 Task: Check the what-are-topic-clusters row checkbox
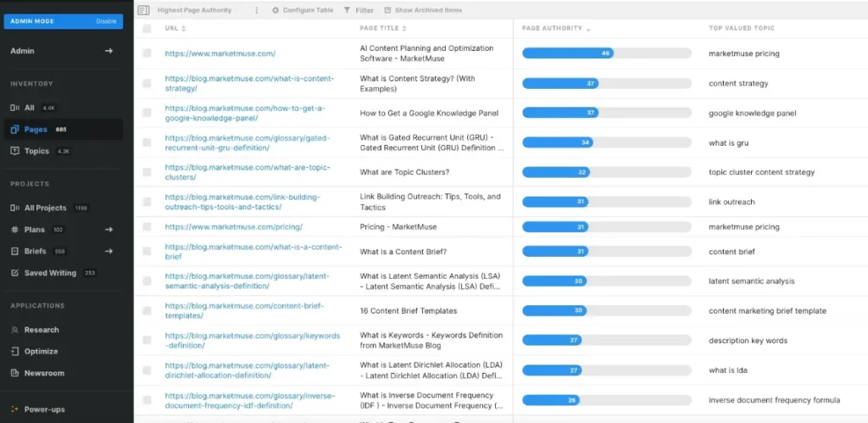[147, 172]
